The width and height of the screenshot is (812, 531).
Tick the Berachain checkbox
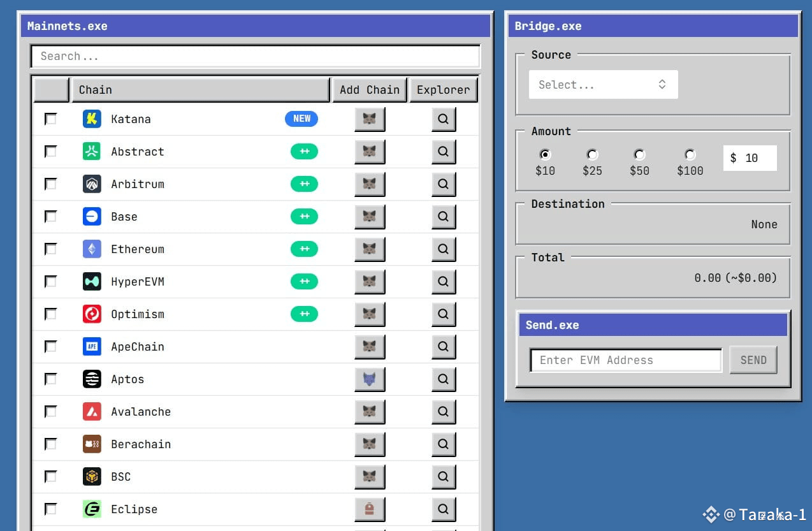click(50, 444)
